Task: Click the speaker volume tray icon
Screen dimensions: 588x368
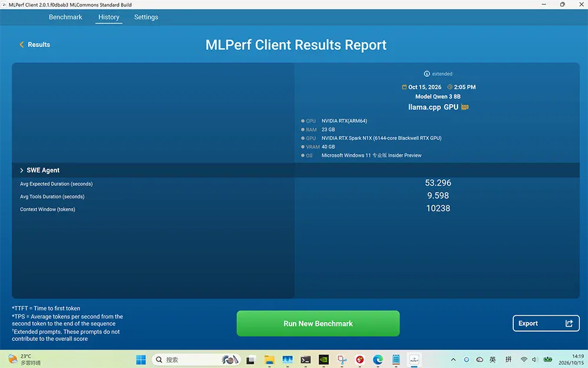Action: coord(535,360)
